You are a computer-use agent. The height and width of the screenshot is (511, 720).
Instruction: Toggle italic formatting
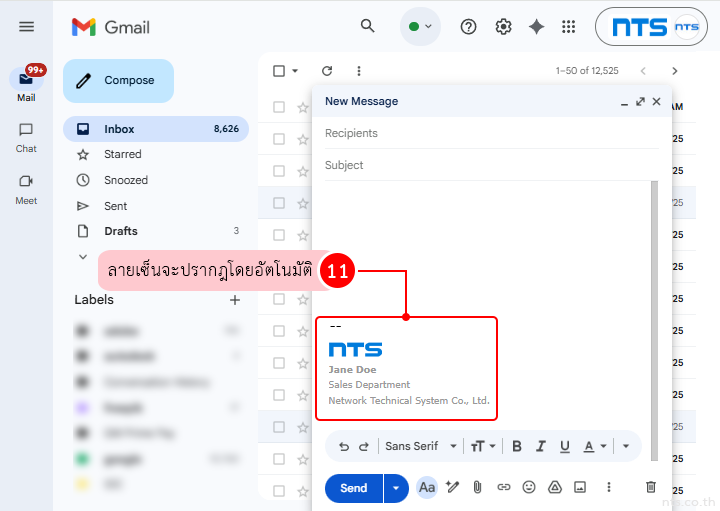coord(541,446)
